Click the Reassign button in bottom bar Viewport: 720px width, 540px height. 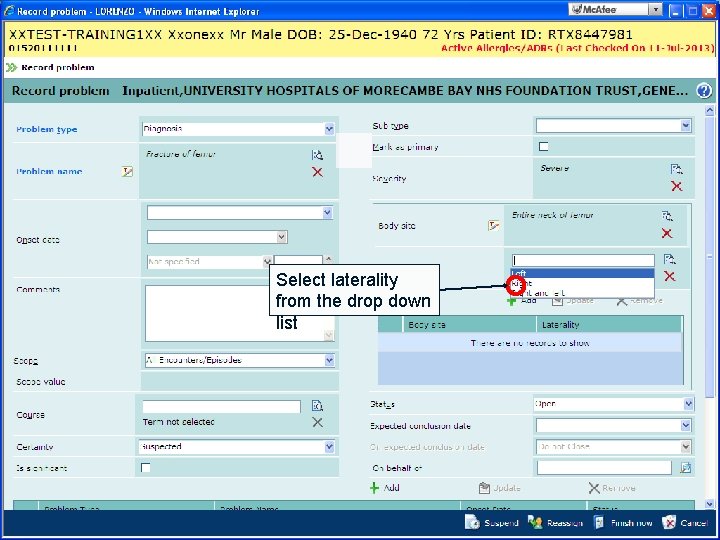pyautogui.click(x=555, y=523)
